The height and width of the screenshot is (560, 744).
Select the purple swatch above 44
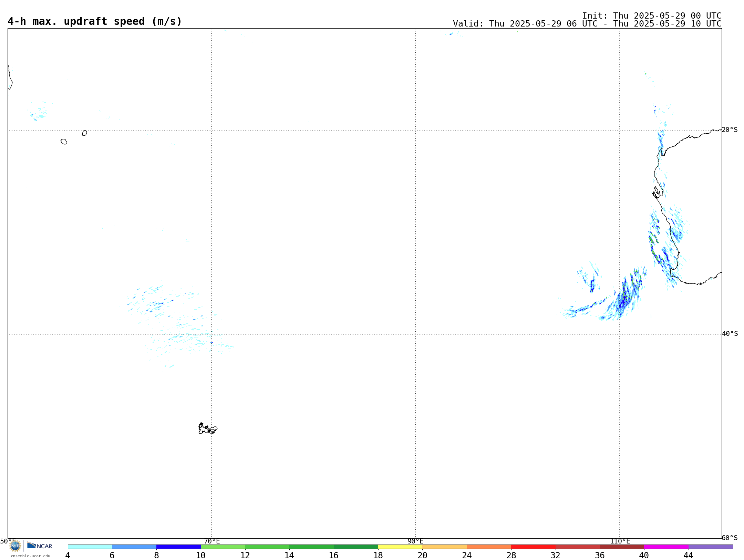(x=711, y=547)
